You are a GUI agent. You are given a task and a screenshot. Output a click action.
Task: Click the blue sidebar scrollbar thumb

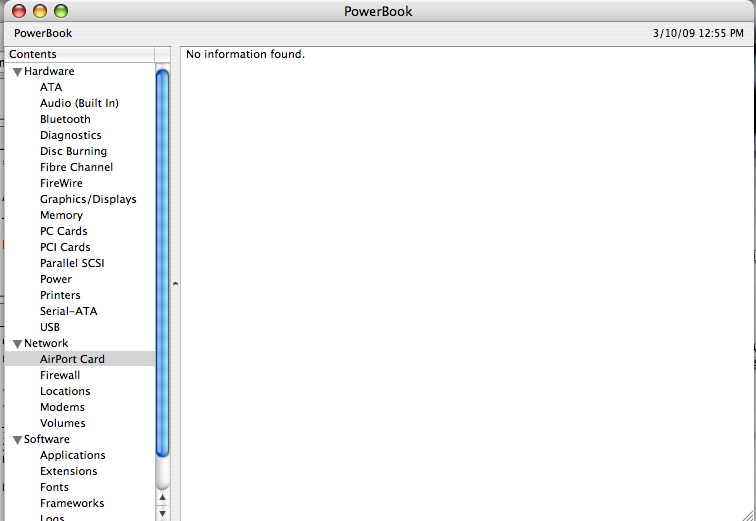pyautogui.click(x=162, y=263)
